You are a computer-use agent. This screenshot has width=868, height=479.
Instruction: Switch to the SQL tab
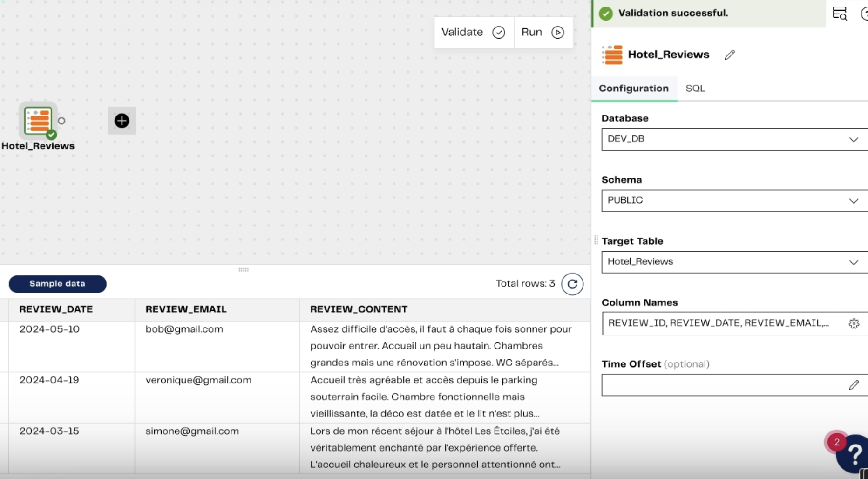tap(695, 89)
